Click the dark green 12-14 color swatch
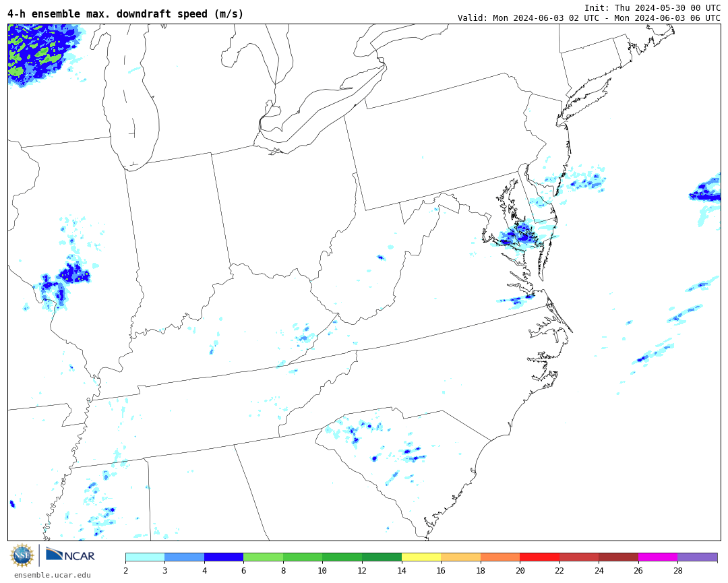Viewport: 728px width, 583px height. click(x=382, y=557)
